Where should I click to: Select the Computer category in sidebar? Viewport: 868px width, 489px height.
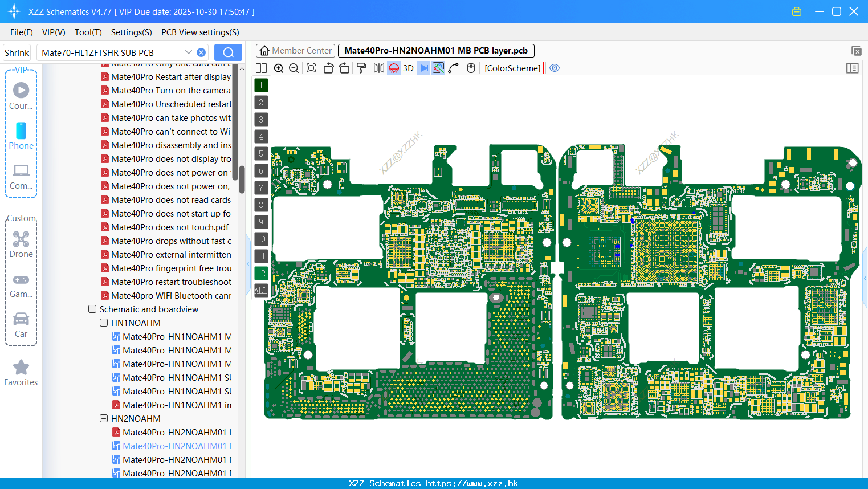[x=21, y=176]
